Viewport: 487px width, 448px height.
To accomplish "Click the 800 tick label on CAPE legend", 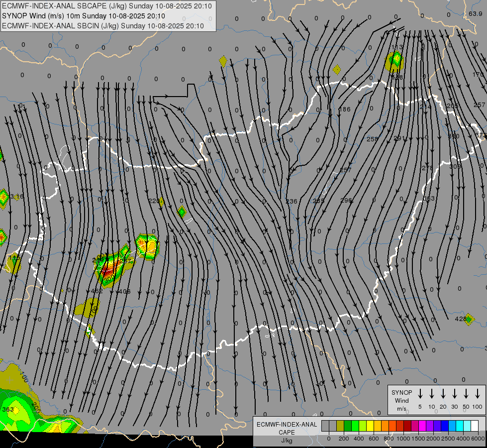I will 389,439.
